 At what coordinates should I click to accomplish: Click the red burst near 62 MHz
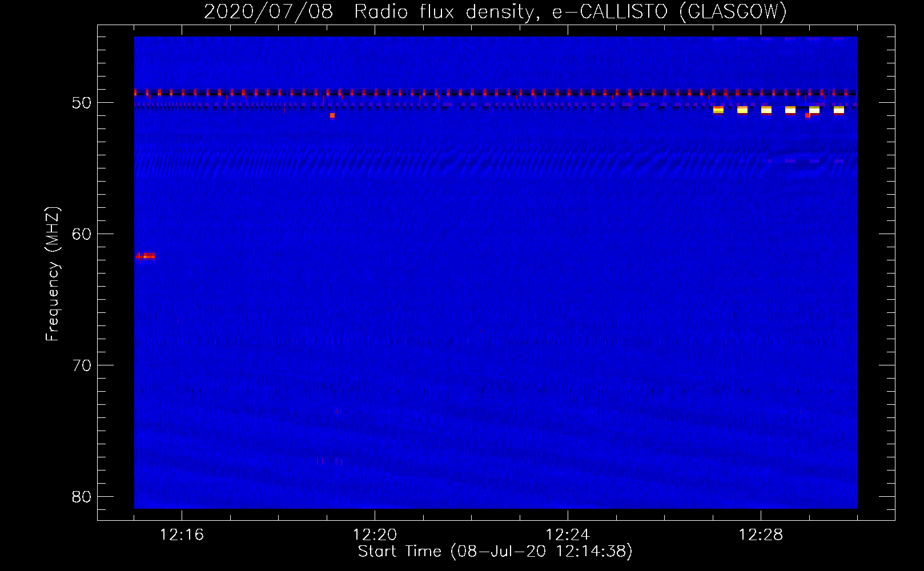[x=145, y=256]
